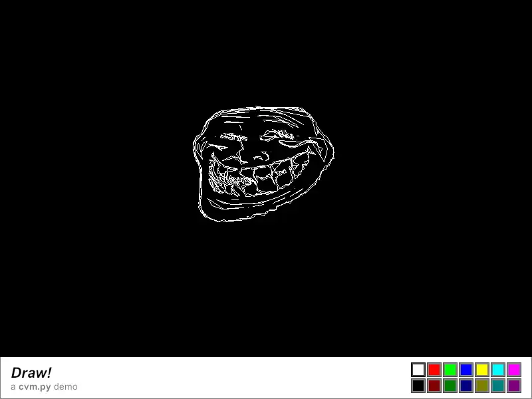The height and width of the screenshot is (399, 532).
Task: Pick the olive color swatch
Action: coord(482,386)
